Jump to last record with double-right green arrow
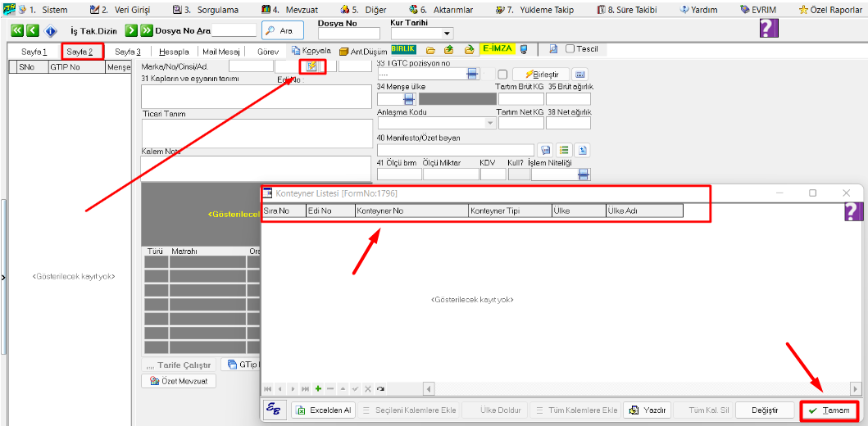 147,30
